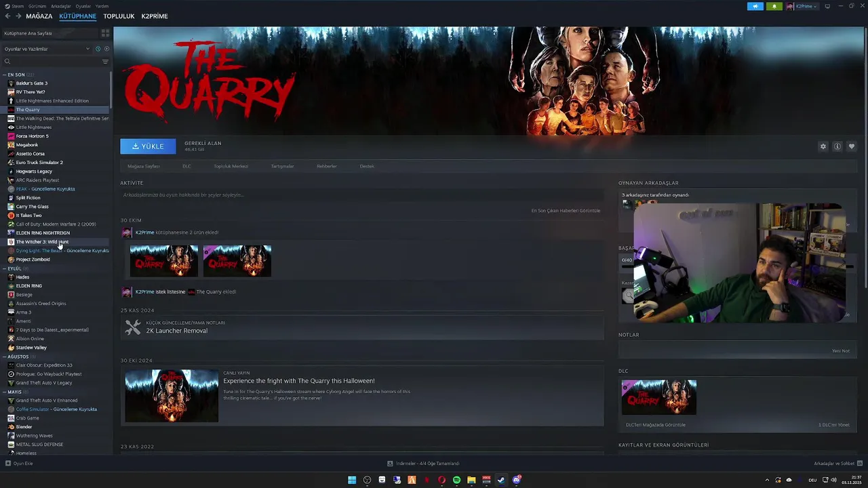Open K2Prime account dropdown
The height and width of the screenshot is (488, 868).
tap(802, 6)
